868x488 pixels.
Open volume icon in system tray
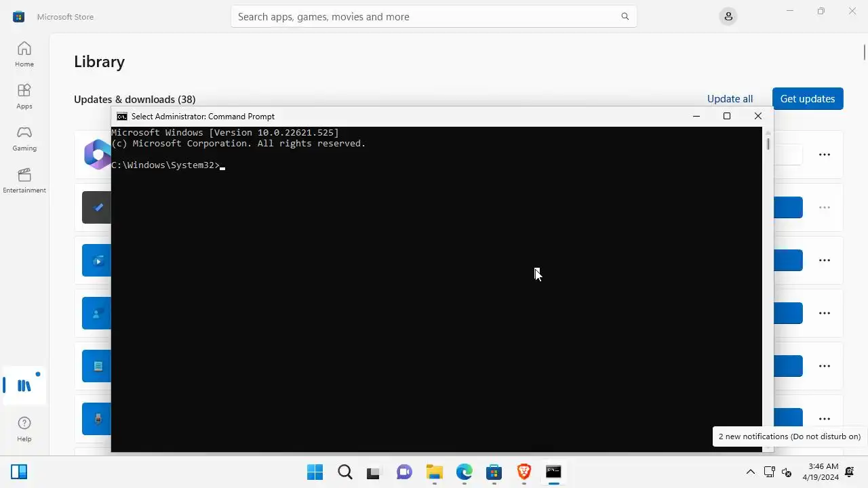(x=787, y=472)
